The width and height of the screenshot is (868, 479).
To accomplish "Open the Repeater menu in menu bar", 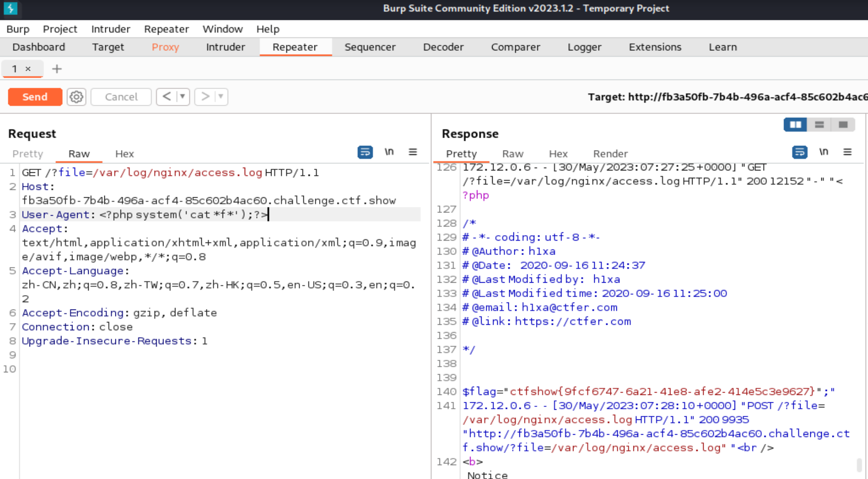I will 167,29.
